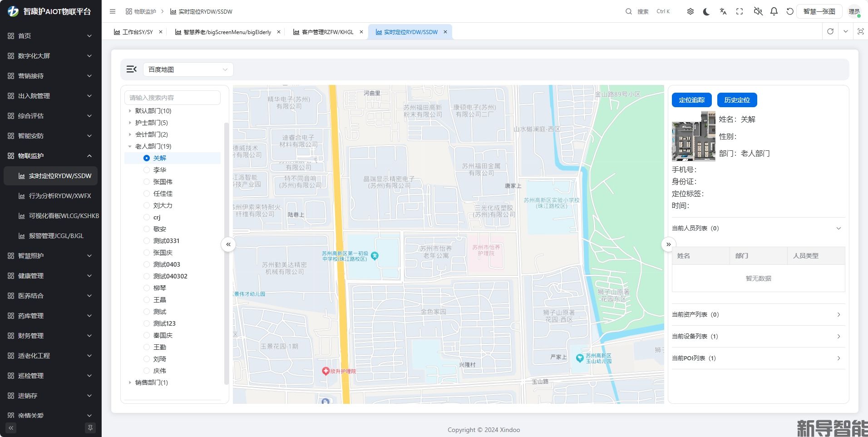Switch language via the translate icon
This screenshot has width=868, height=437.
723,11
